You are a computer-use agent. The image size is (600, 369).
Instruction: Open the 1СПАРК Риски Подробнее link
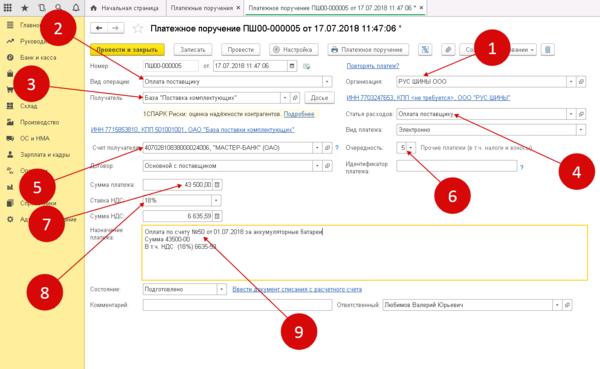299,114
